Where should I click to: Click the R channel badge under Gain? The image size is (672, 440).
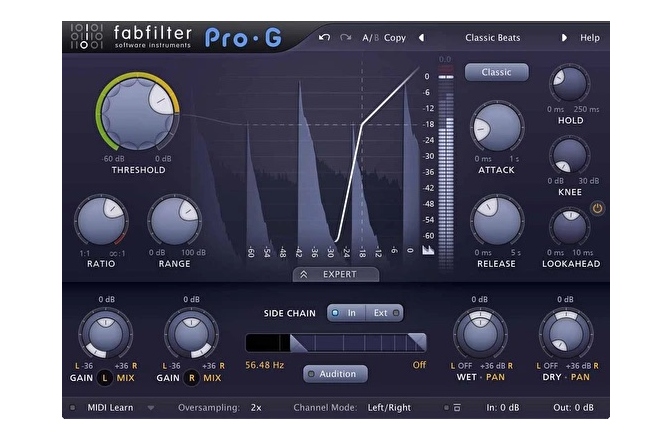click(x=192, y=378)
